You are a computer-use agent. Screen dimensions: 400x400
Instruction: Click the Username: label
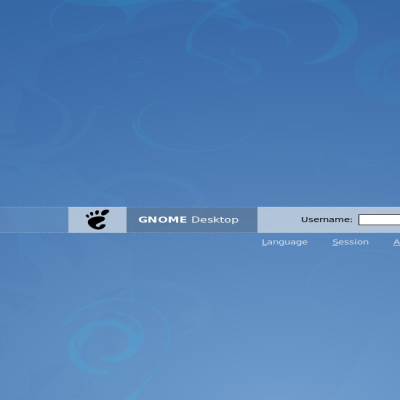pos(327,220)
